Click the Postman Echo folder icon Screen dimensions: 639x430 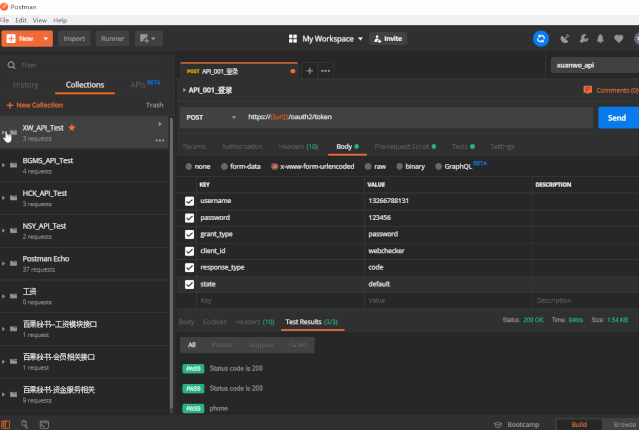[13, 263]
